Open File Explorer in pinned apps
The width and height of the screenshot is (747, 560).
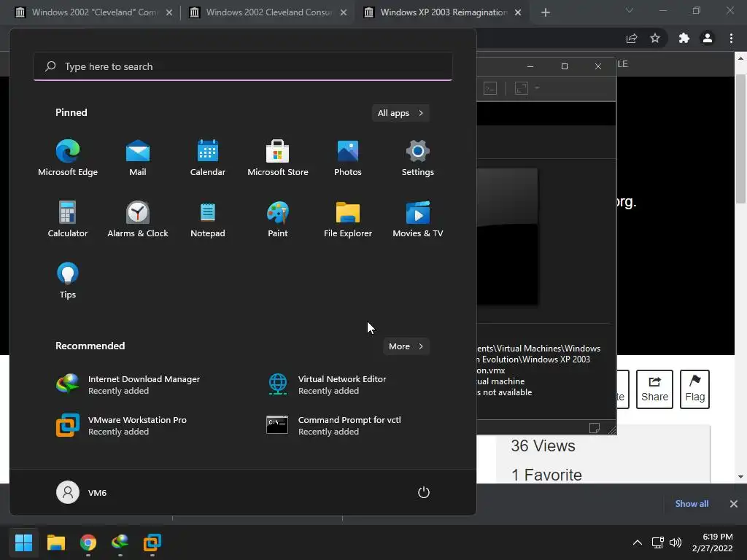click(x=348, y=219)
